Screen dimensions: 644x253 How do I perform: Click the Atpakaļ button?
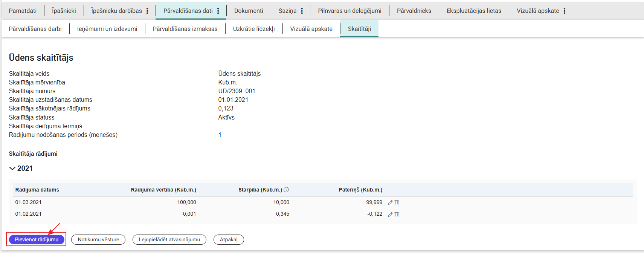tap(229, 240)
